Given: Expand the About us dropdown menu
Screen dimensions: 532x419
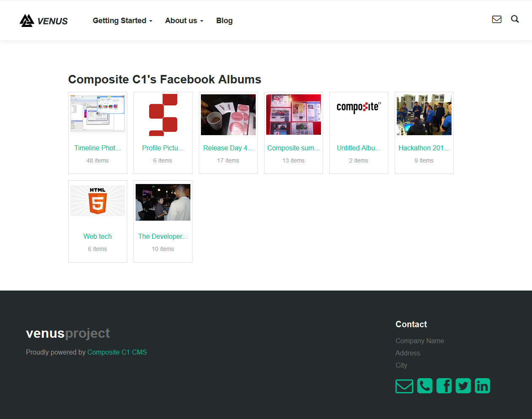Looking at the screenshot, I should (x=184, y=21).
